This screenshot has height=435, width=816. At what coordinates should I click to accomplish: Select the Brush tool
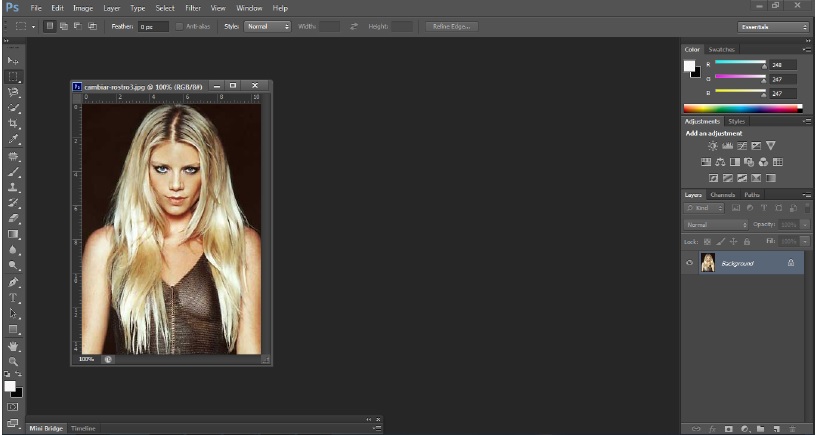(x=13, y=170)
